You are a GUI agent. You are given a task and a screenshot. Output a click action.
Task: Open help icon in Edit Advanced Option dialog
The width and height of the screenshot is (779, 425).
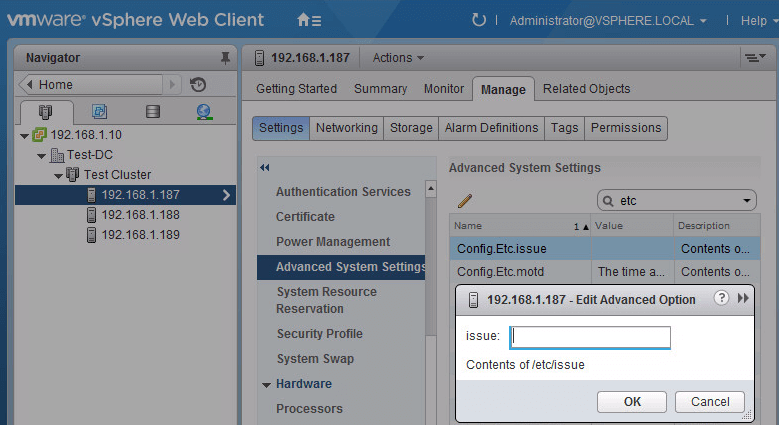tap(720, 299)
